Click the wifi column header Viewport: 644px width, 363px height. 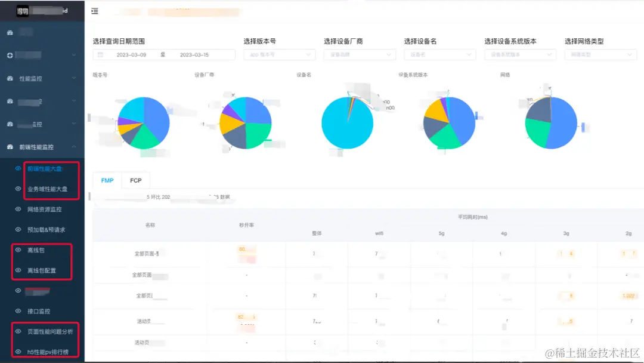tap(379, 233)
